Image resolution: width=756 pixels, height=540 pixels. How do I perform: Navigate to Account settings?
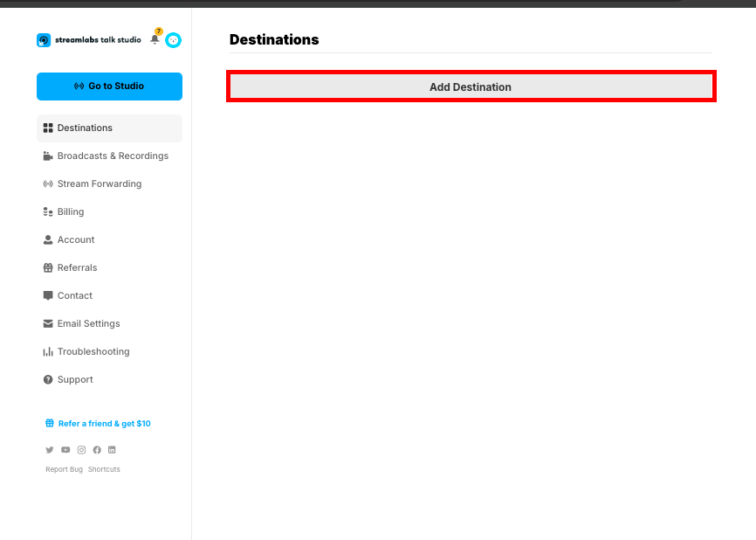pyautogui.click(x=76, y=239)
